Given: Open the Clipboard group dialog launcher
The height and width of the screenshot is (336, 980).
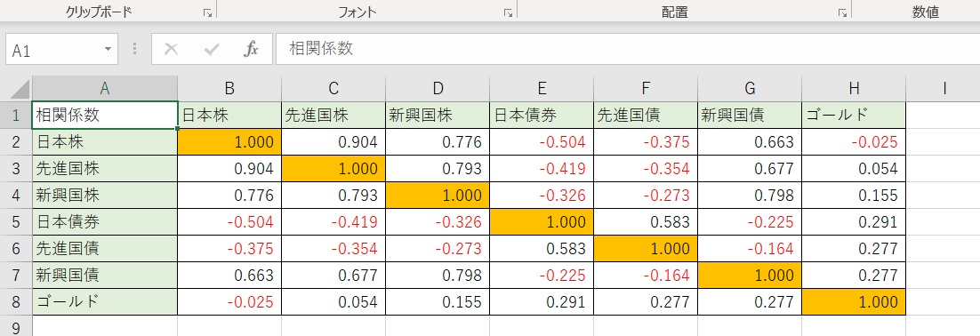Looking at the screenshot, I should click(x=207, y=12).
